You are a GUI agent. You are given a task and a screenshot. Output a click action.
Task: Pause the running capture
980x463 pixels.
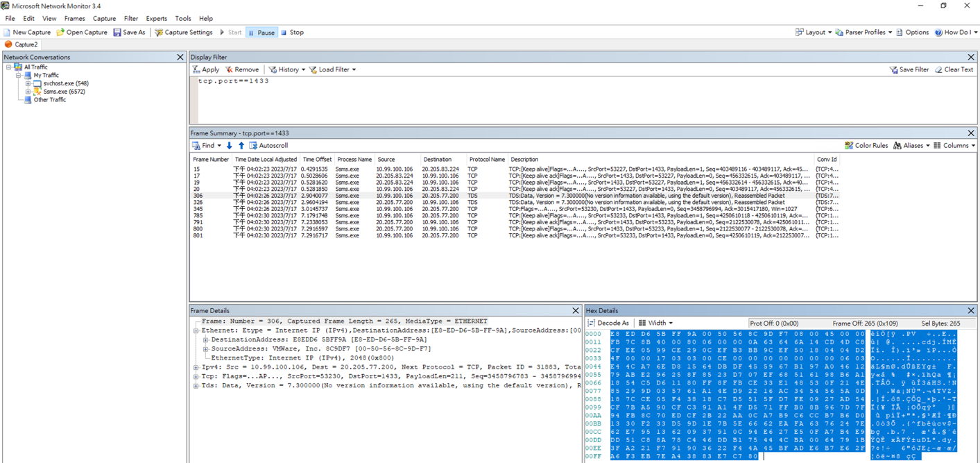(261, 33)
